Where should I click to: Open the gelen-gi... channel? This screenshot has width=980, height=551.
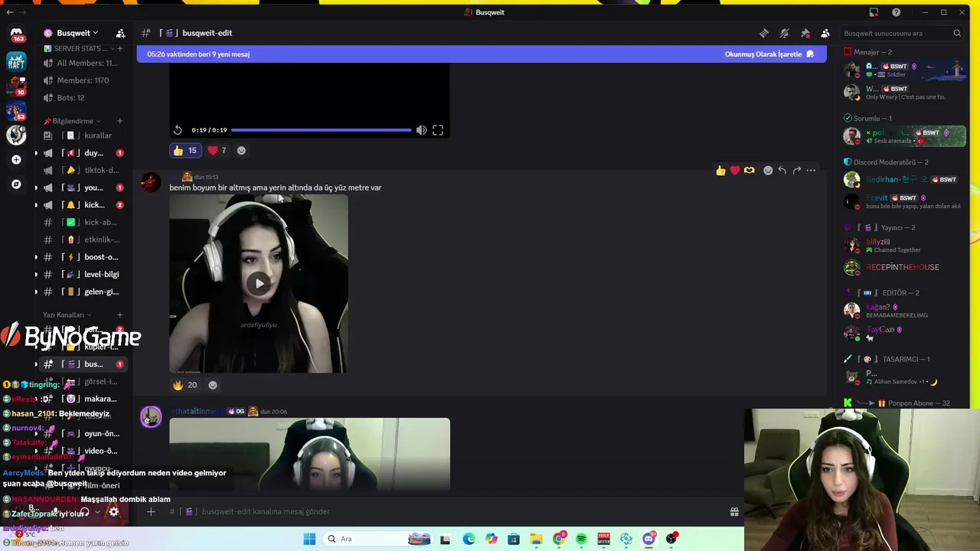click(83, 292)
